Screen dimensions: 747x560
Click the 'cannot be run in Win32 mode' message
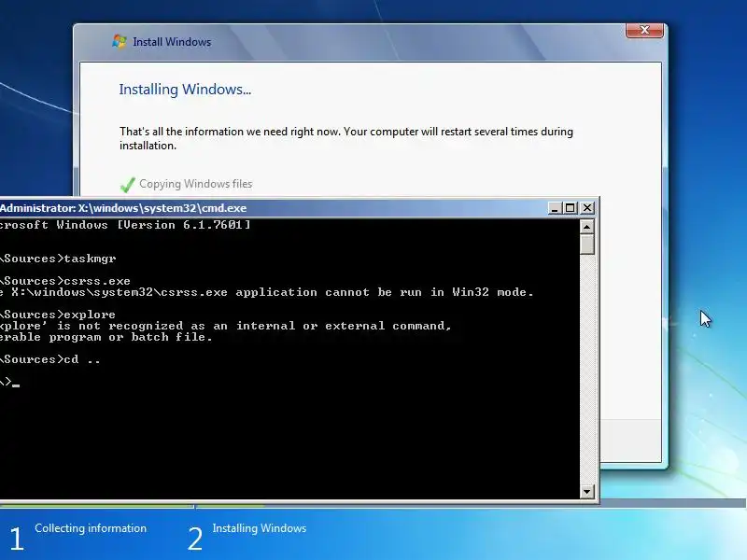(267, 292)
